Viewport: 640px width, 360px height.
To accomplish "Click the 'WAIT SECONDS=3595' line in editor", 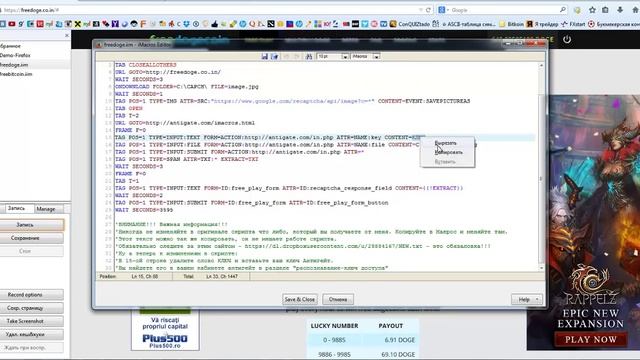I will point(144,210).
